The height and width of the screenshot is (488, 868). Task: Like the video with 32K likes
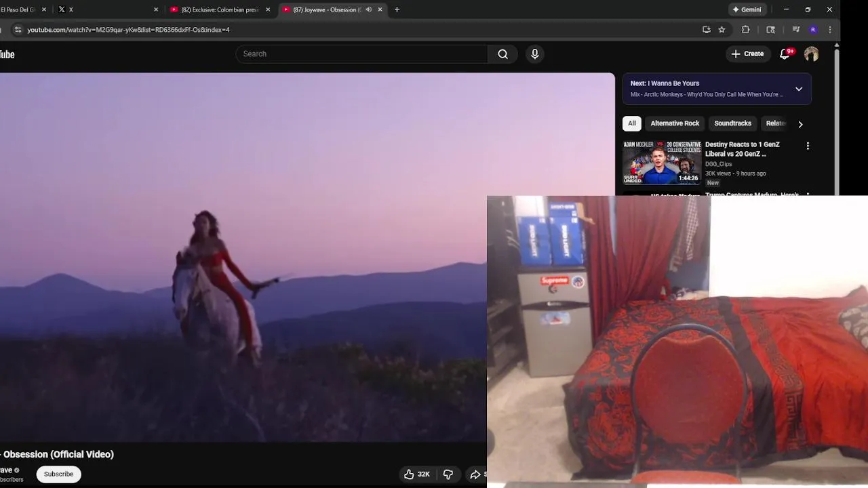coord(416,474)
